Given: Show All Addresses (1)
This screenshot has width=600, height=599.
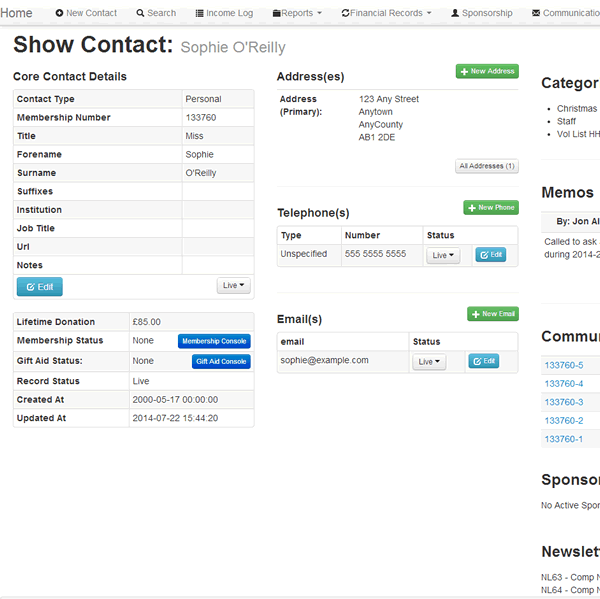Looking at the screenshot, I should (487, 166).
